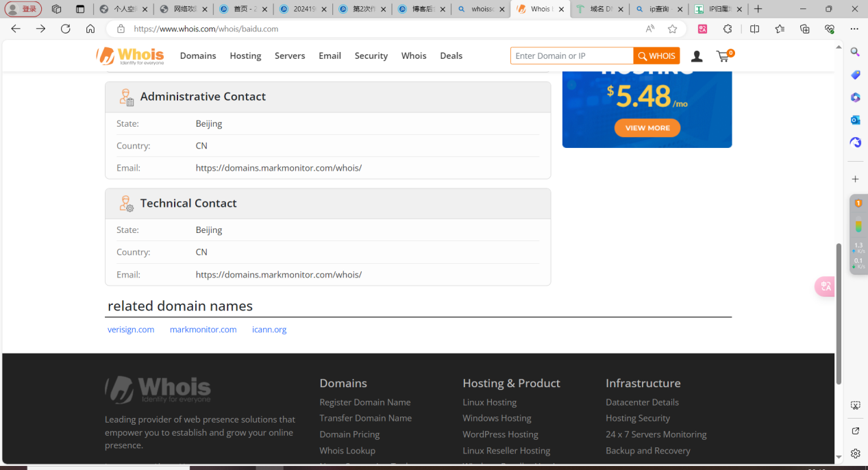
Task: Open the sidebar settings gear icon
Action: (x=855, y=454)
